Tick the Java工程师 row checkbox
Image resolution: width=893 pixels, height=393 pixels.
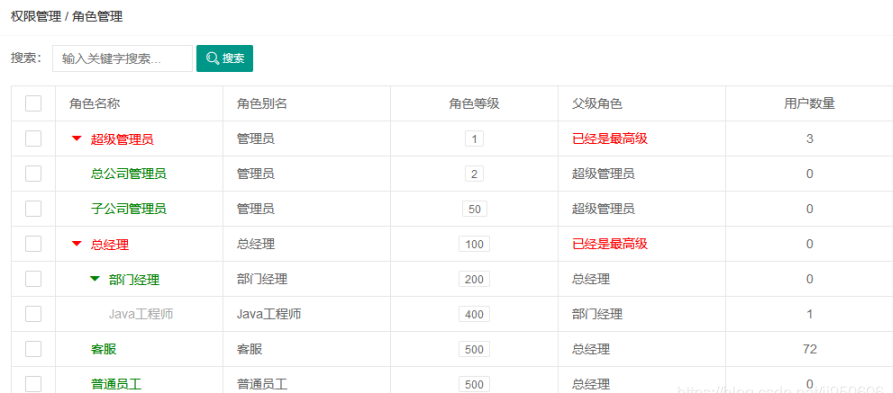pos(33,314)
